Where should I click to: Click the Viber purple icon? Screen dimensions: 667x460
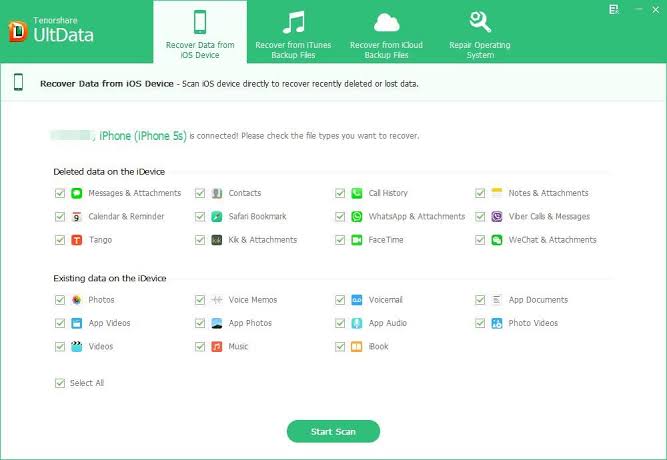pos(496,217)
